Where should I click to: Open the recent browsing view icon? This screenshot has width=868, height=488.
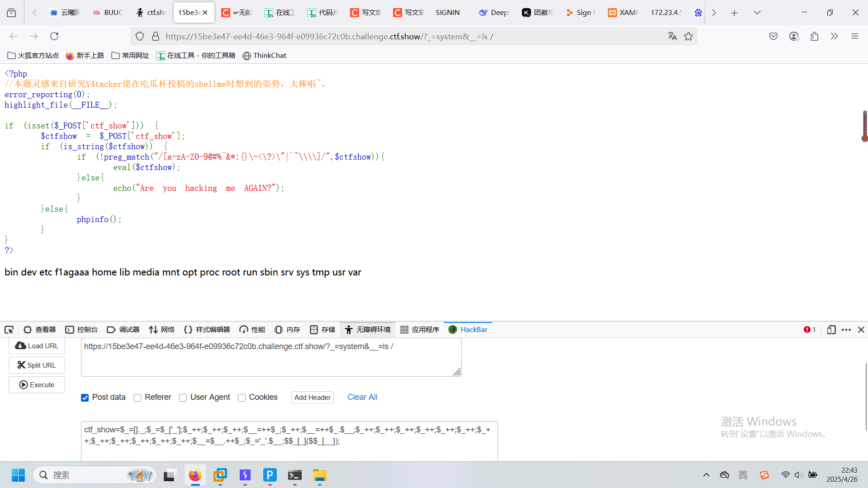pyautogui.click(x=11, y=13)
